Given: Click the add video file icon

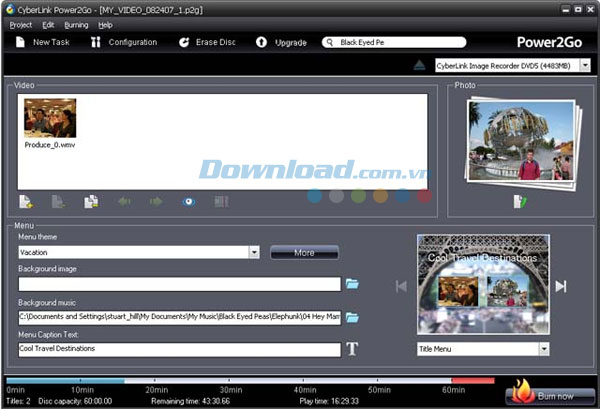Looking at the screenshot, I should 26,201.
